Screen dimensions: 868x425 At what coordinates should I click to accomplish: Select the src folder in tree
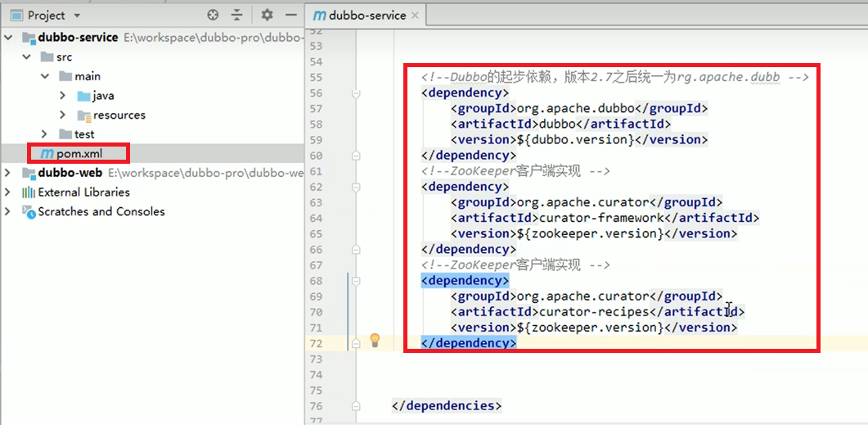(x=64, y=57)
